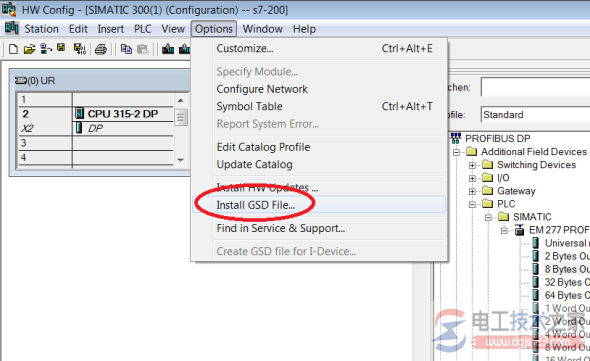590x361 pixels.
Task: Click the Print toolbar icon
Action: pyautogui.click(x=100, y=49)
